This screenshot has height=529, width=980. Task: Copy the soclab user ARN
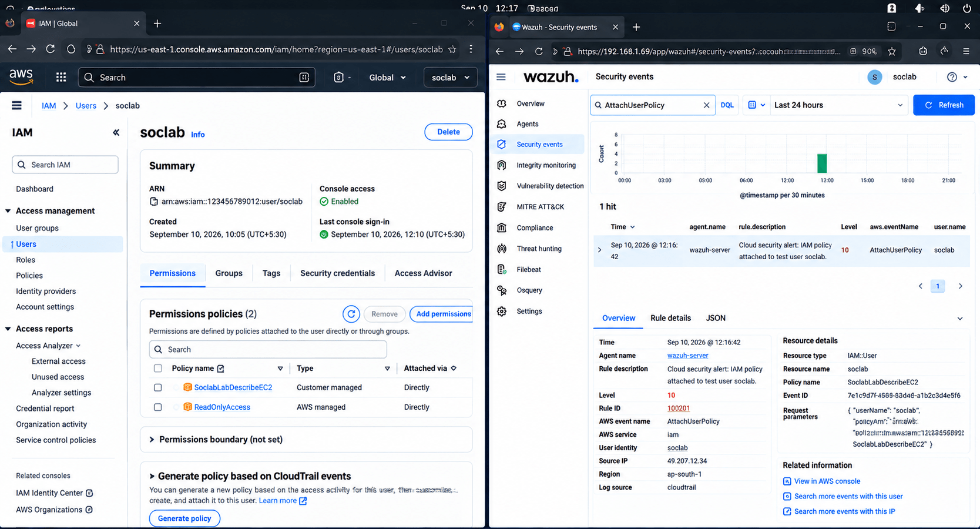click(153, 202)
